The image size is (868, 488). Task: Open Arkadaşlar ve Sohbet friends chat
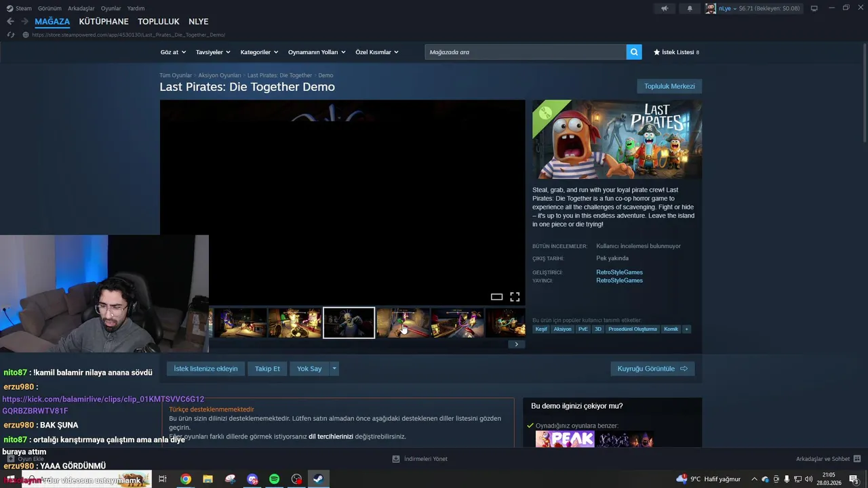(x=828, y=459)
